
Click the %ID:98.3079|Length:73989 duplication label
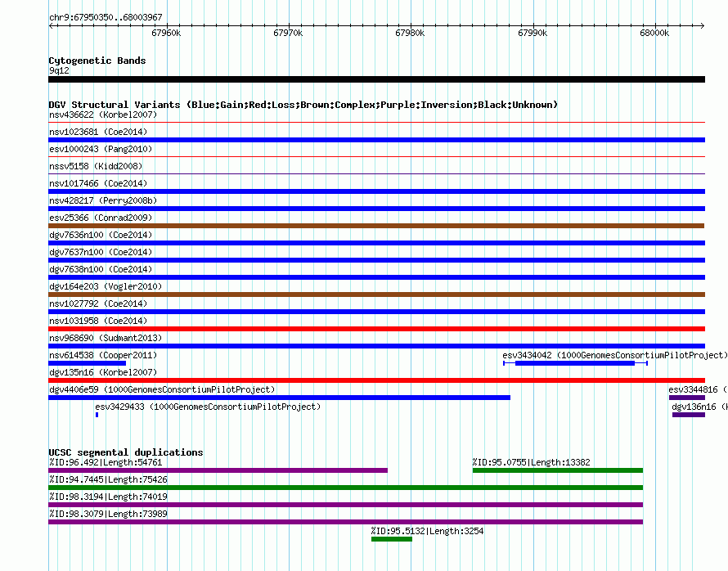108,514
